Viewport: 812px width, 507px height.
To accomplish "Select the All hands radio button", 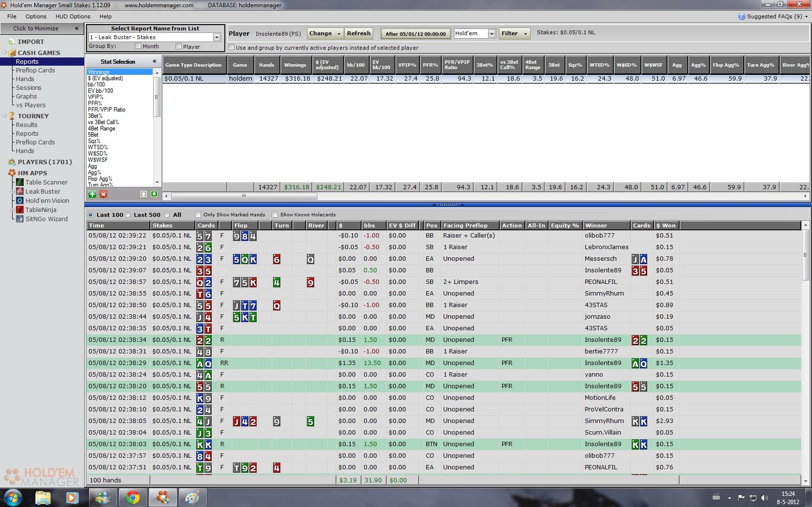I will coord(167,215).
